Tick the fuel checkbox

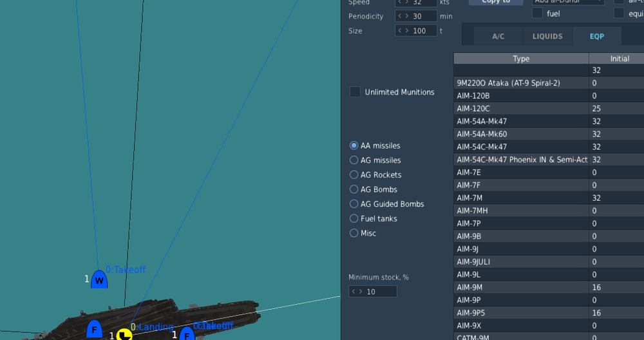pyautogui.click(x=537, y=13)
